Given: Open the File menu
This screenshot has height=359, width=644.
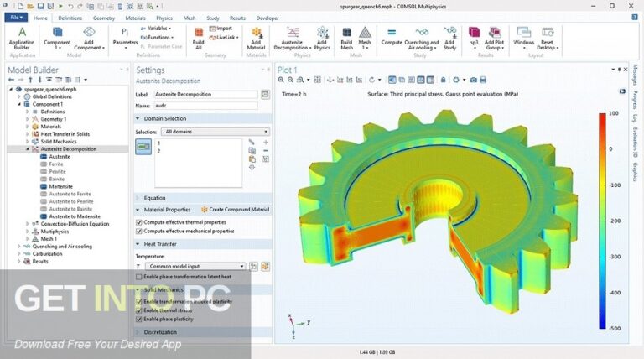Looking at the screenshot, I should (16, 18).
